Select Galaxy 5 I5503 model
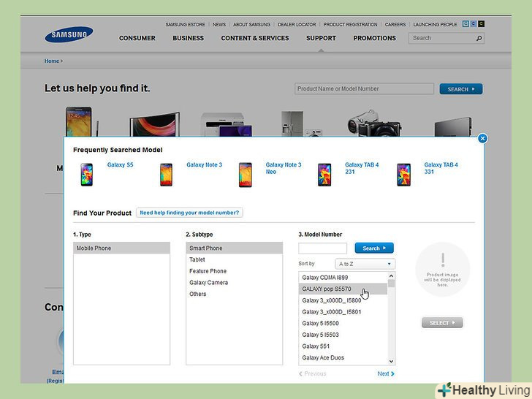The width and height of the screenshot is (532, 399). point(343,335)
